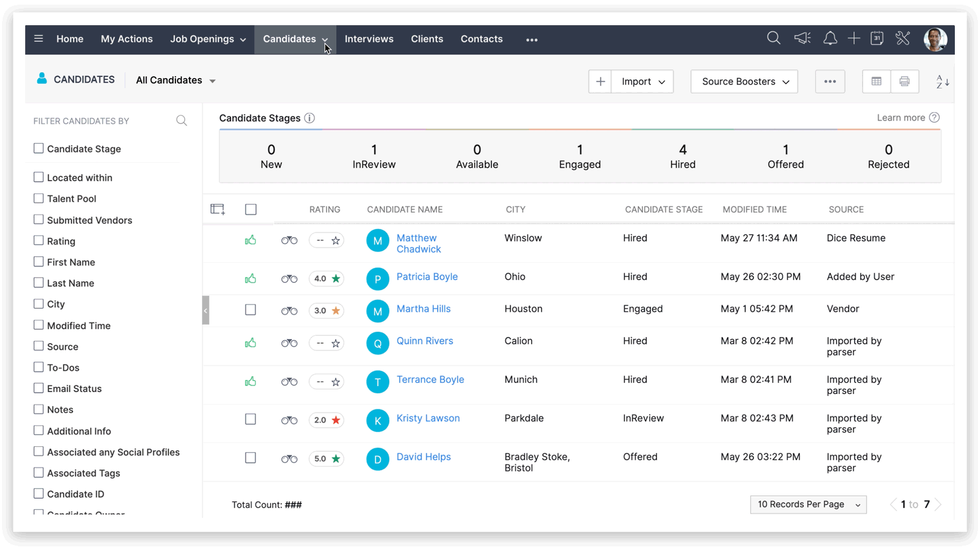Viewport: 980px width, 547px height.
Task: Check the Candidate Stage filter
Action: [x=38, y=148]
